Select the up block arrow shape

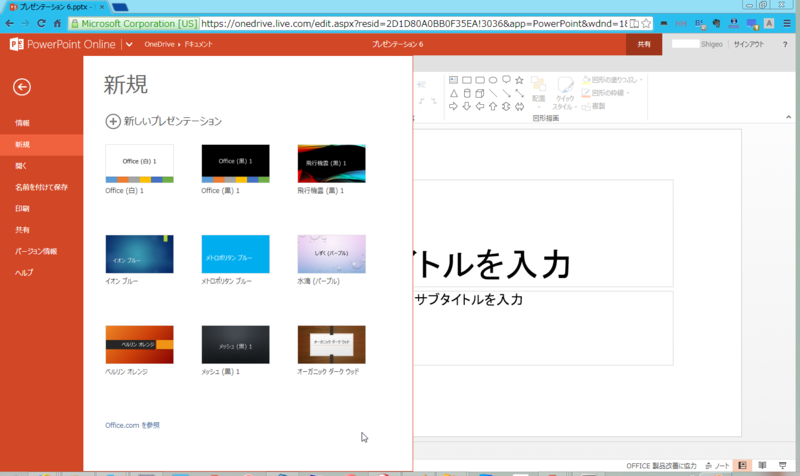493,106
